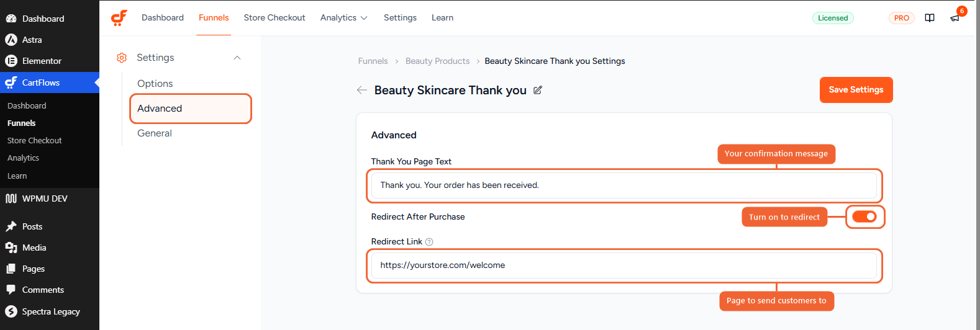
Task: Select Options in settings sidebar
Action: coord(155,84)
